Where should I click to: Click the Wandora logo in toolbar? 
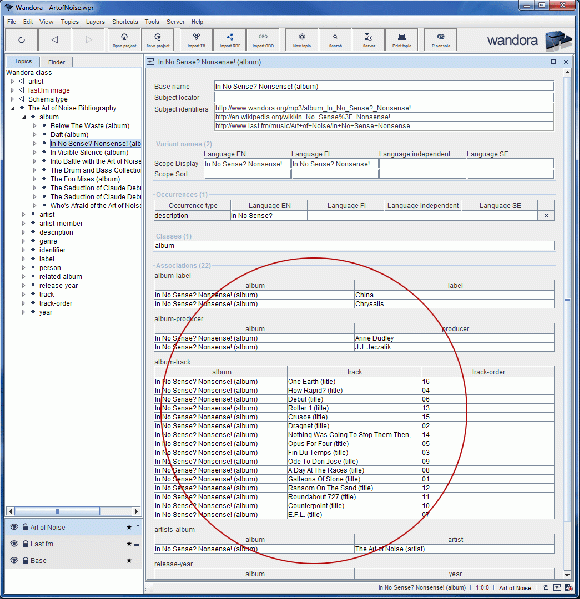coord(529,40)
